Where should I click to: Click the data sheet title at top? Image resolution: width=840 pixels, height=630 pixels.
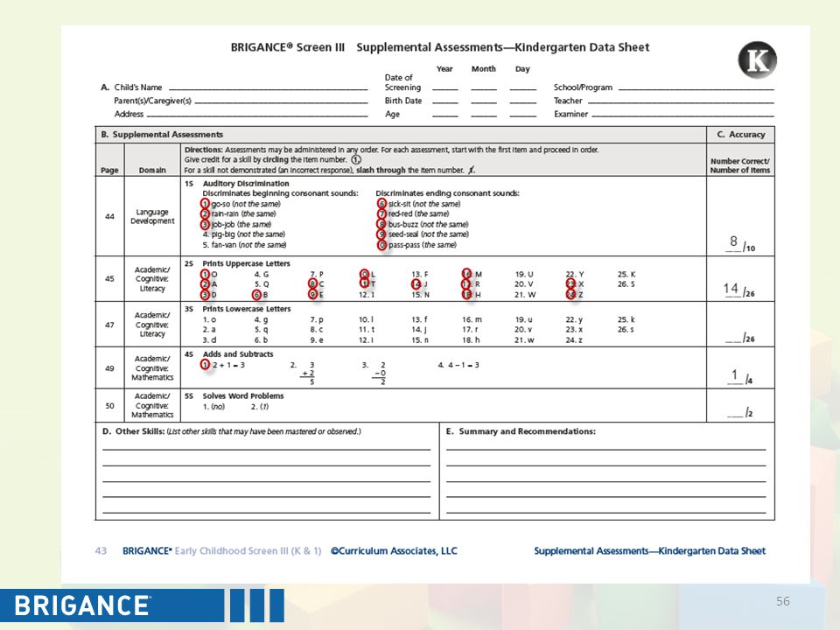tap(440, 47)
